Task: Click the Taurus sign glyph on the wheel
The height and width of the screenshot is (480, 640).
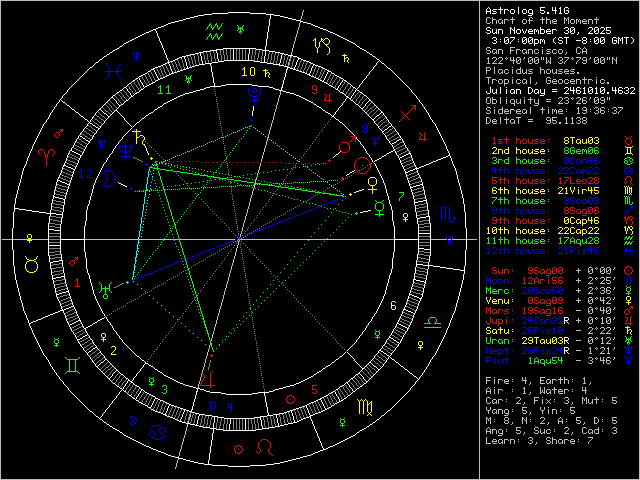Action: [32, 264]
